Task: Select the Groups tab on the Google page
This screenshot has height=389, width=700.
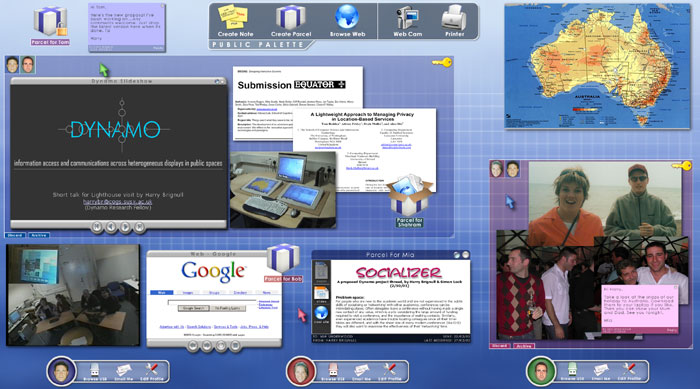Action: coord(214,293)
